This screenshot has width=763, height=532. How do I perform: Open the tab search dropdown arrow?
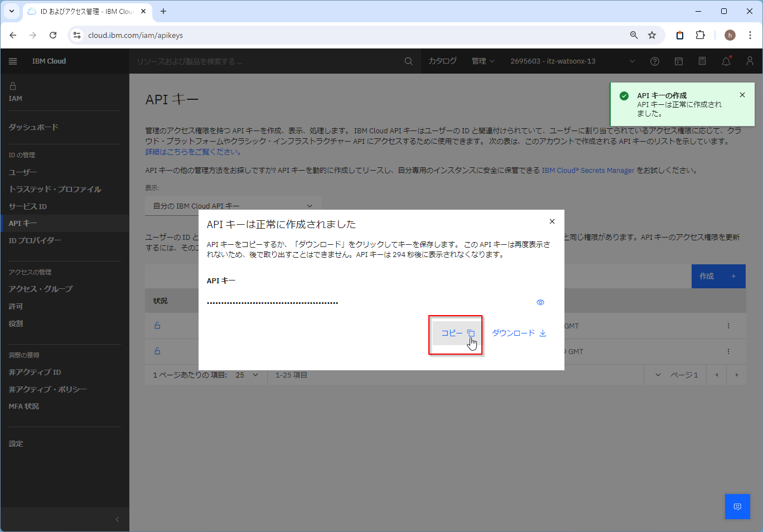[11, 11]
